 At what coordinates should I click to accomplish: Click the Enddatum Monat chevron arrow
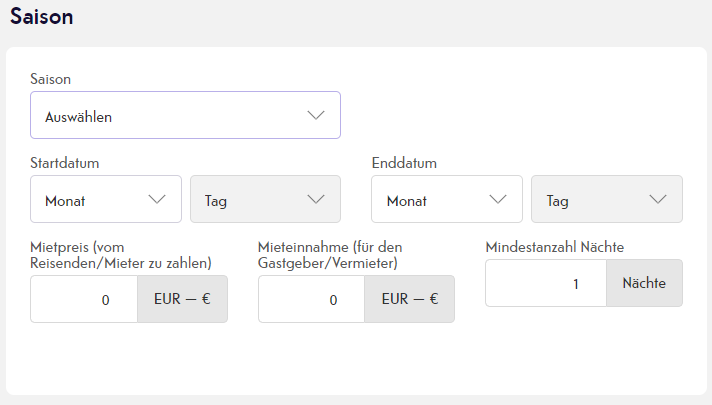[498, 199]
